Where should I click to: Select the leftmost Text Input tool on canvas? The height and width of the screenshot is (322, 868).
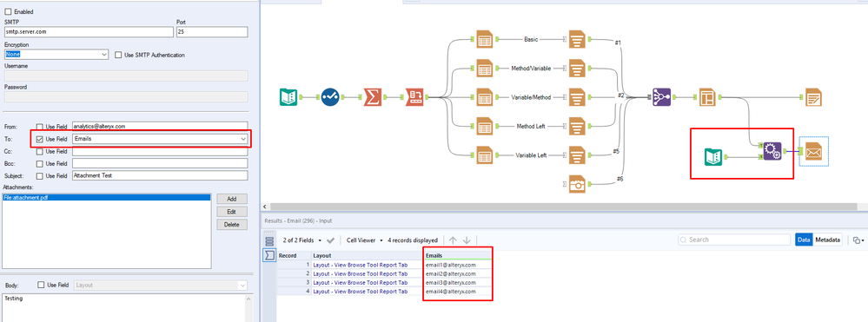click(x=288, y=97)
